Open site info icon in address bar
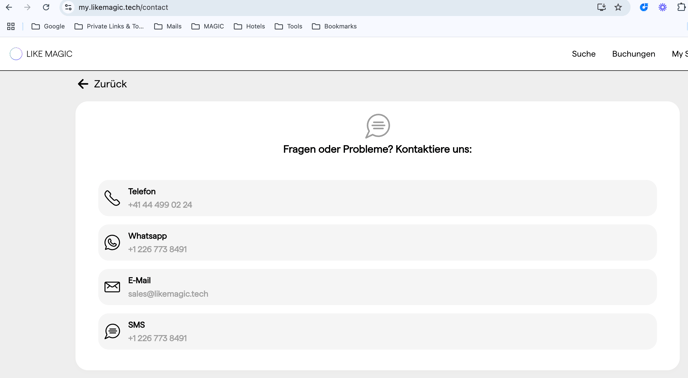Viewport: 688px width, 378px height. 68,7
